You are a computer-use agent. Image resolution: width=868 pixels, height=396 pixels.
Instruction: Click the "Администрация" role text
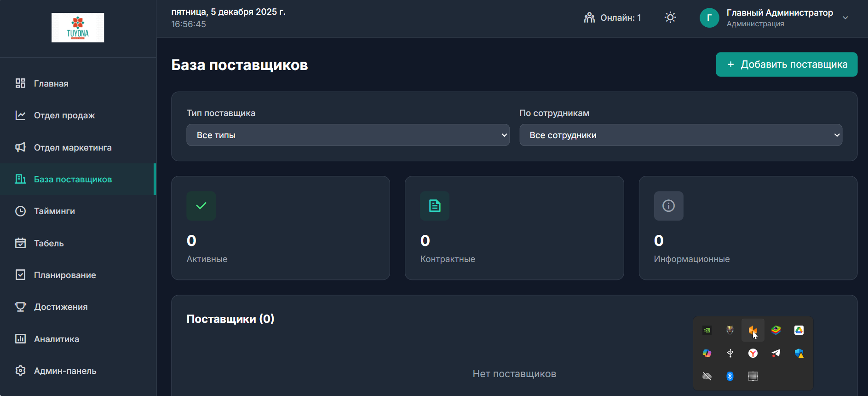coord(755,24)
